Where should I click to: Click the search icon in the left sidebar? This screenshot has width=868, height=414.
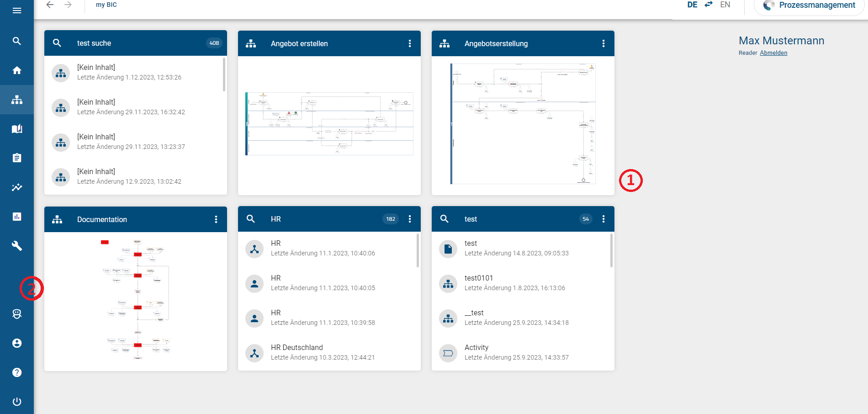click(17, 41)
